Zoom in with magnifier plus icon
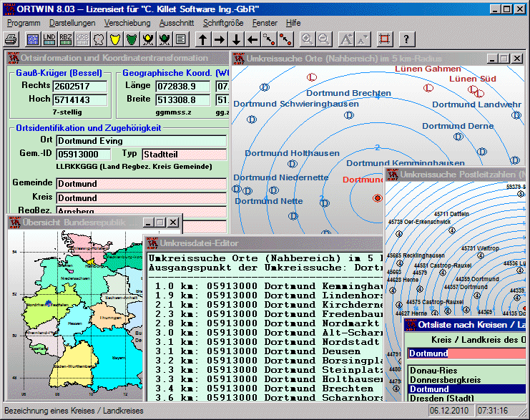 click(x=308, y=39)
